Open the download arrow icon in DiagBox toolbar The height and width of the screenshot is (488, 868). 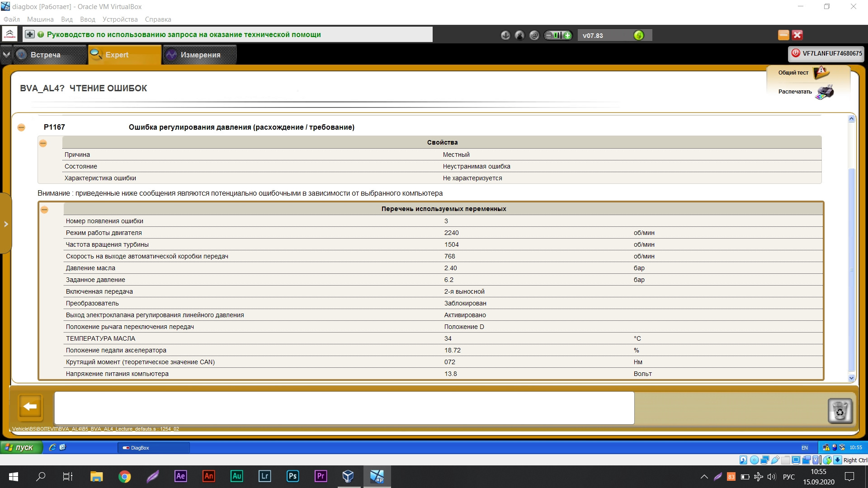[x=505, y=35]
